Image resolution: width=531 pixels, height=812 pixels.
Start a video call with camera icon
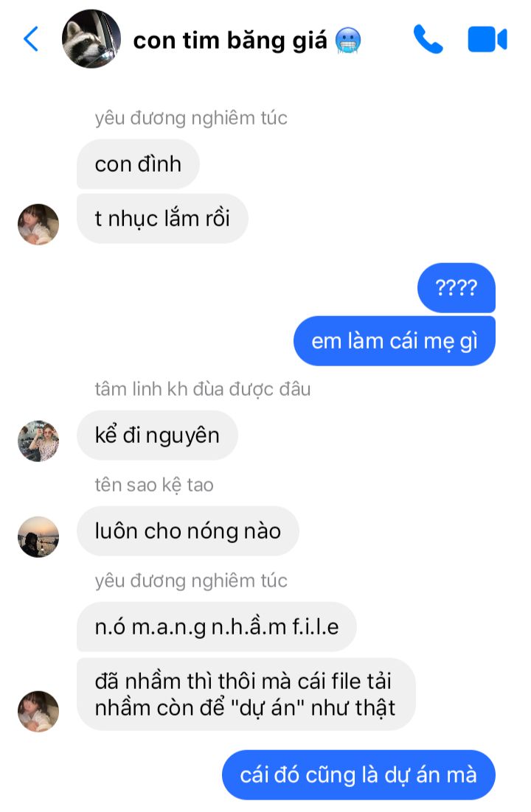pos(487,39)
